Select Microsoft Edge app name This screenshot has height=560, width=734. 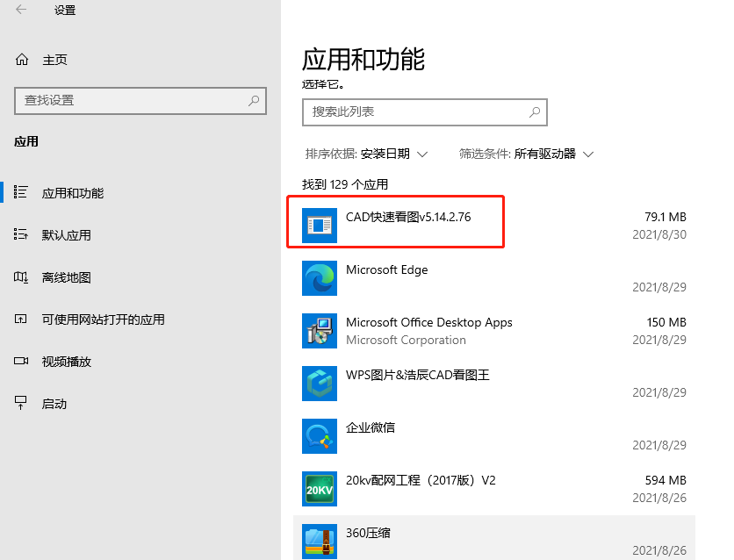pos(386,270)
